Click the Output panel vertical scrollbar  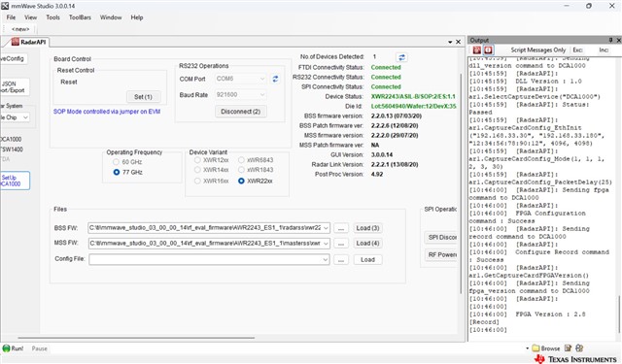(619, 314)
